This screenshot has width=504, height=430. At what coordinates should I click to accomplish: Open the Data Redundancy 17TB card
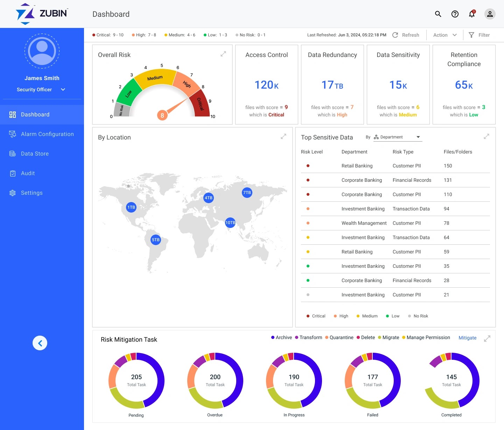click(x=332, y=85)
